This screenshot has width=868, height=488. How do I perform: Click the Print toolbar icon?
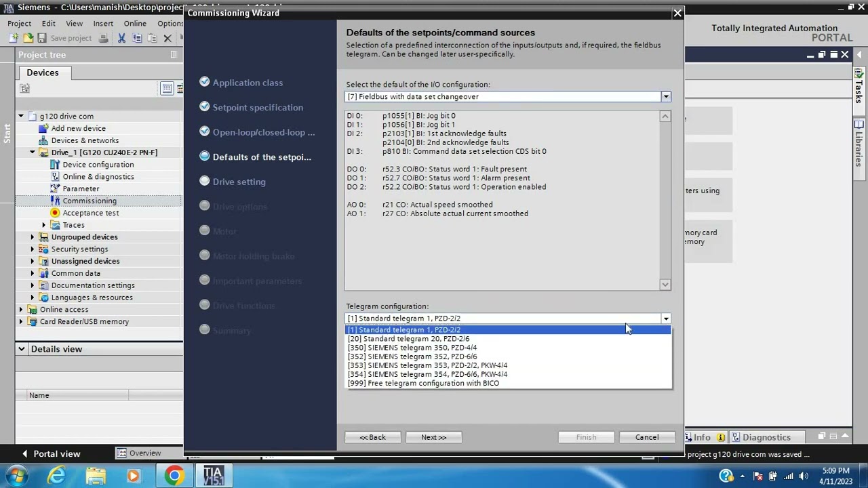coord(103,39)
